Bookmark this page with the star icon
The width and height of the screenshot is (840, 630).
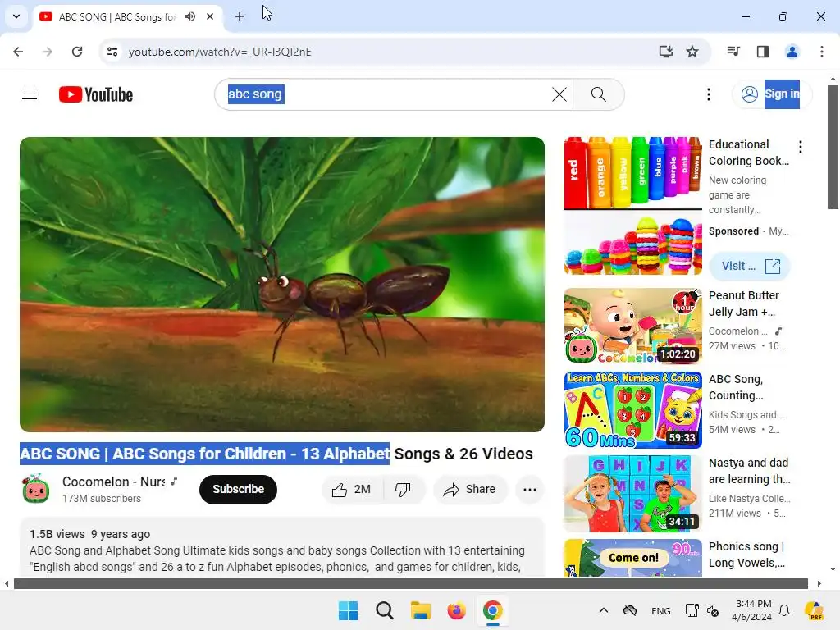(692, 52)
